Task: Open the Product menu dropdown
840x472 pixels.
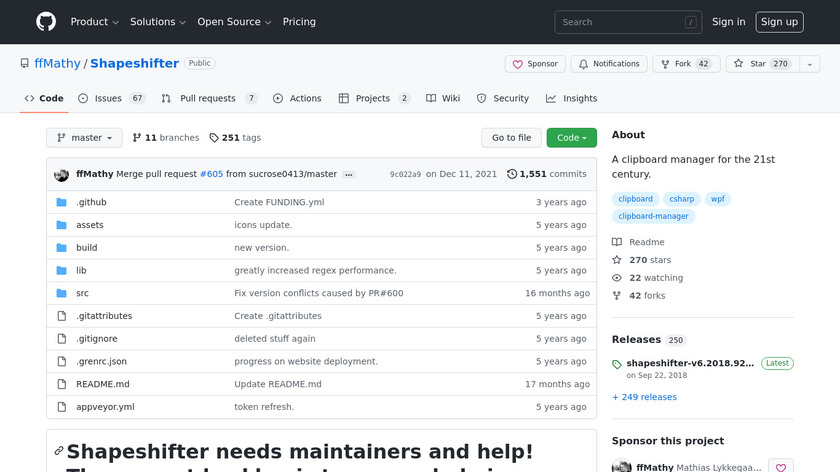Action: tap(95, 22)
